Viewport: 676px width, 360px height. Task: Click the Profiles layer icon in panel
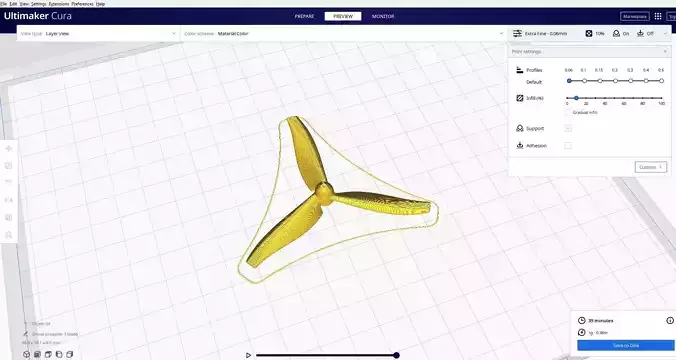[x=520, y=70]
